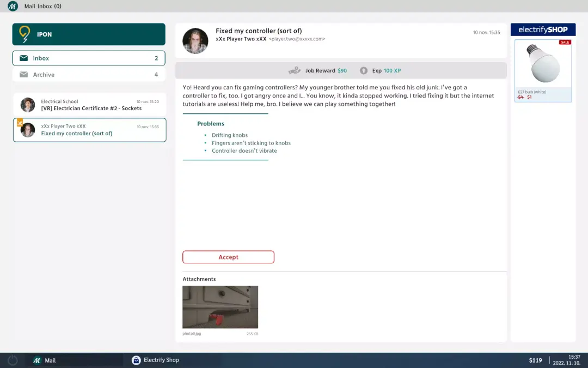Select the 'Fixed my controller (sort of)' email in list
Viewport: 588px width, 368px height.
(x=90, y=130)
